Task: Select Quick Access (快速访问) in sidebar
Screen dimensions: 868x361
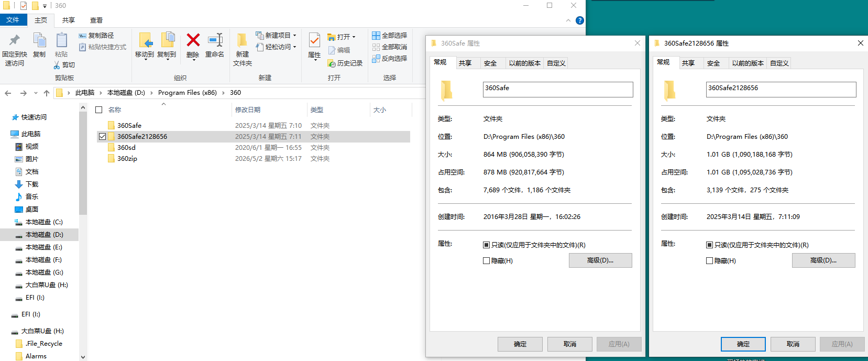Action: coord(34,117)
